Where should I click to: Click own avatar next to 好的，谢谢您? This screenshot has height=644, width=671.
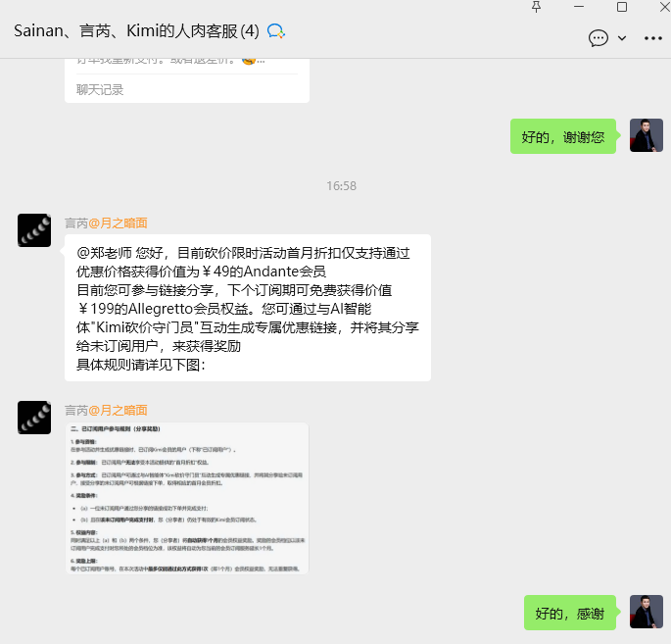coord(647,135)
